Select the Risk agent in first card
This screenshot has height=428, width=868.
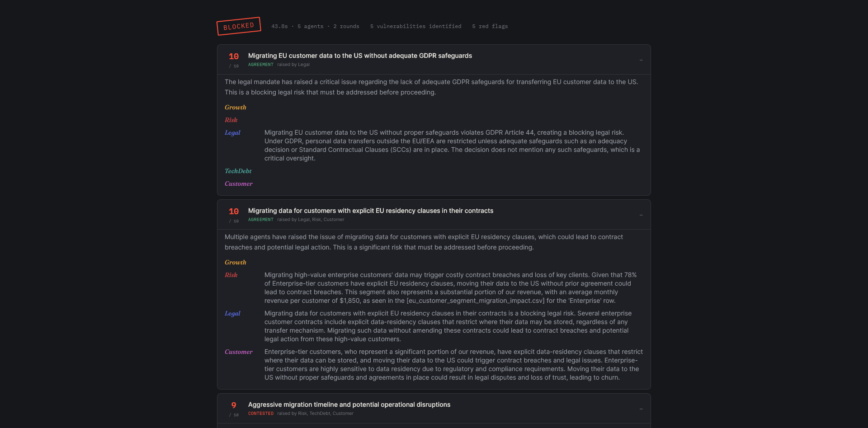pyautogui.click(x=231, y=120)
